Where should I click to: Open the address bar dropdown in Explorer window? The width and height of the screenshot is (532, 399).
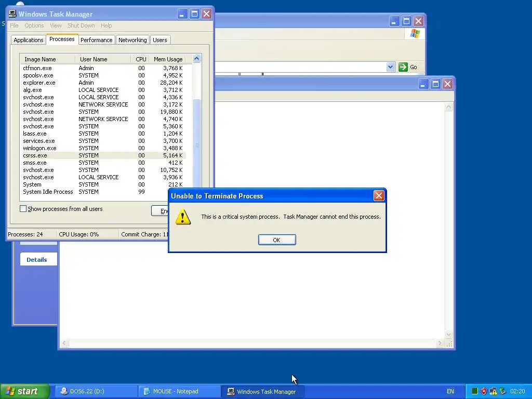click(x=390, y=67)
